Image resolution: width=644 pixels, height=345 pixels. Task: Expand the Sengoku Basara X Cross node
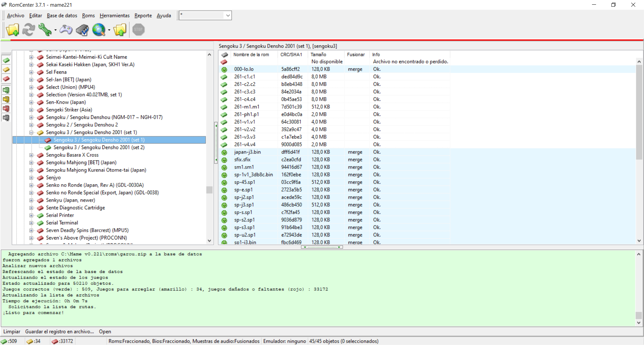(31, 155)
